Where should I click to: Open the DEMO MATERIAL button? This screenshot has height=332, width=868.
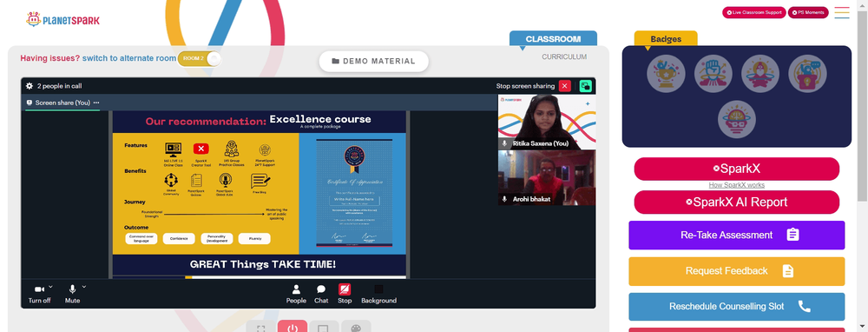click(373, 61)
